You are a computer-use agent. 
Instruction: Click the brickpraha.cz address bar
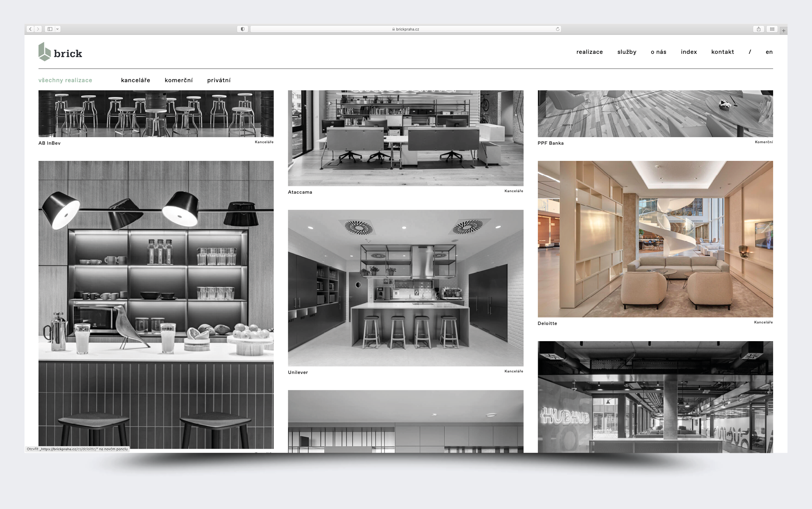click(x=405, y=29)
